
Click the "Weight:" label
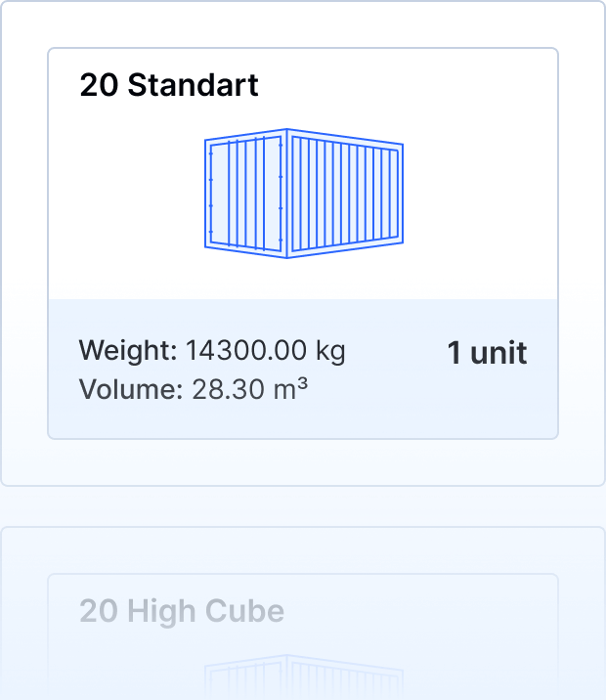[128, 350]
